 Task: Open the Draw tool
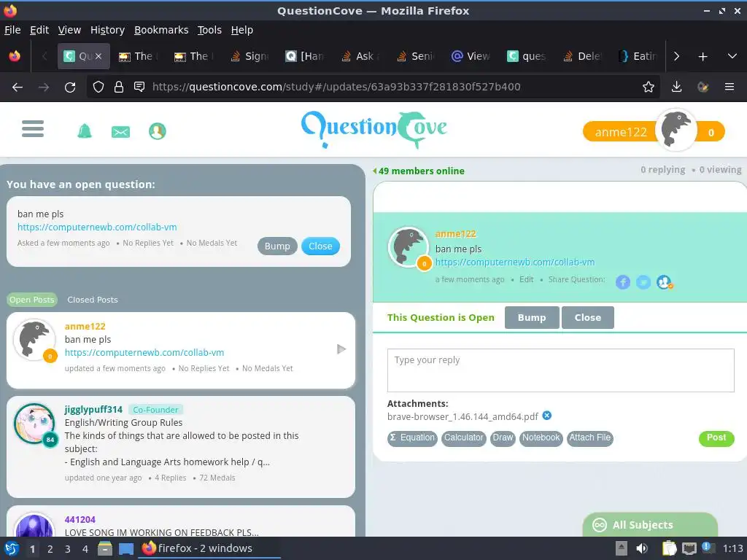pyautogui.click(x=503, y=437)
